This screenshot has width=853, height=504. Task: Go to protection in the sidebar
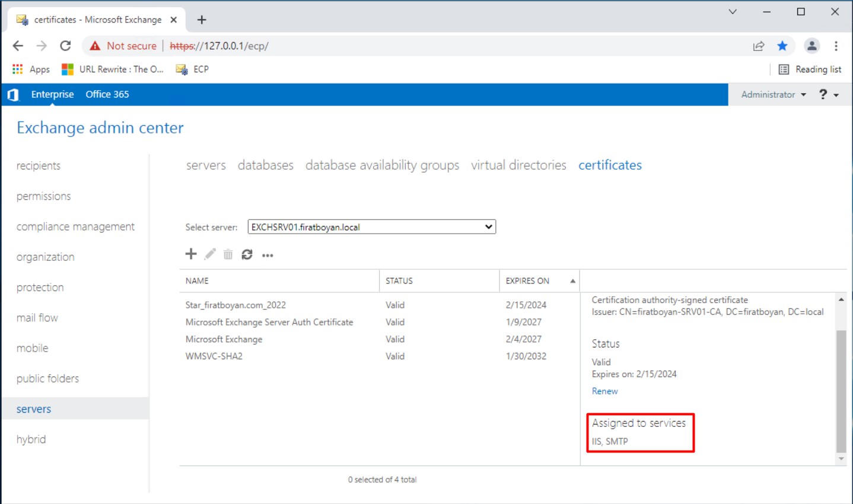pos(40,288)
